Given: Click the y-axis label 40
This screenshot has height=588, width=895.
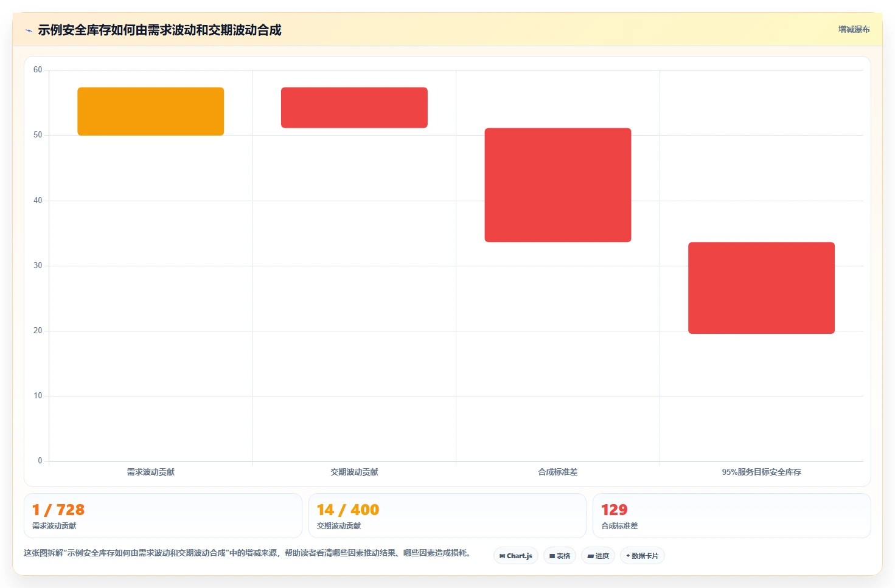Looking at the screenshot, I should coord(38,201).
